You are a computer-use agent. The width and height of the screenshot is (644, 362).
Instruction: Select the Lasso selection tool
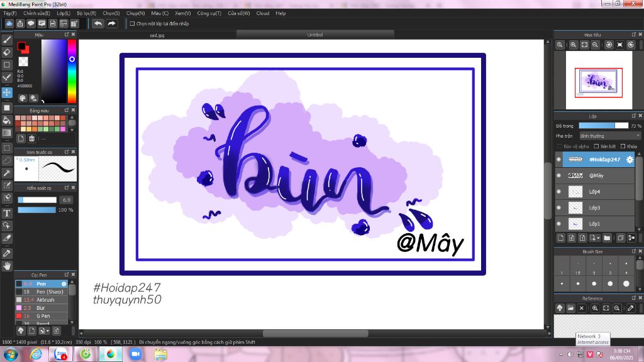pyautogui.click(x=6, y=160)
